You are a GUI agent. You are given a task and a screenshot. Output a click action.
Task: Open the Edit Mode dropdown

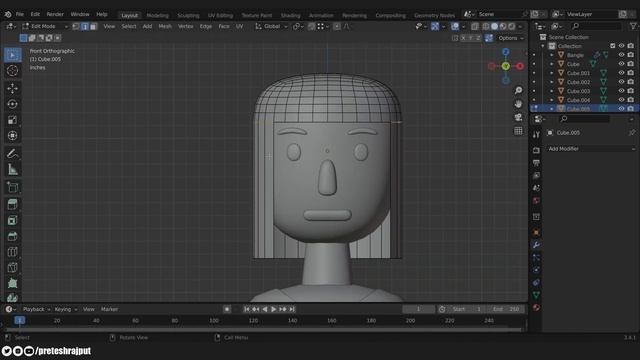pyautogui.click(x=45, y=27)
